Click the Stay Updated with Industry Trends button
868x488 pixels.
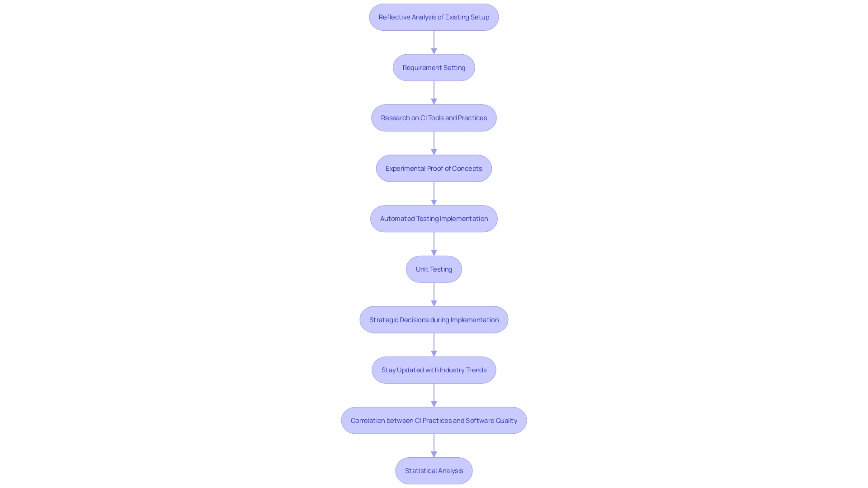point(434,370)
